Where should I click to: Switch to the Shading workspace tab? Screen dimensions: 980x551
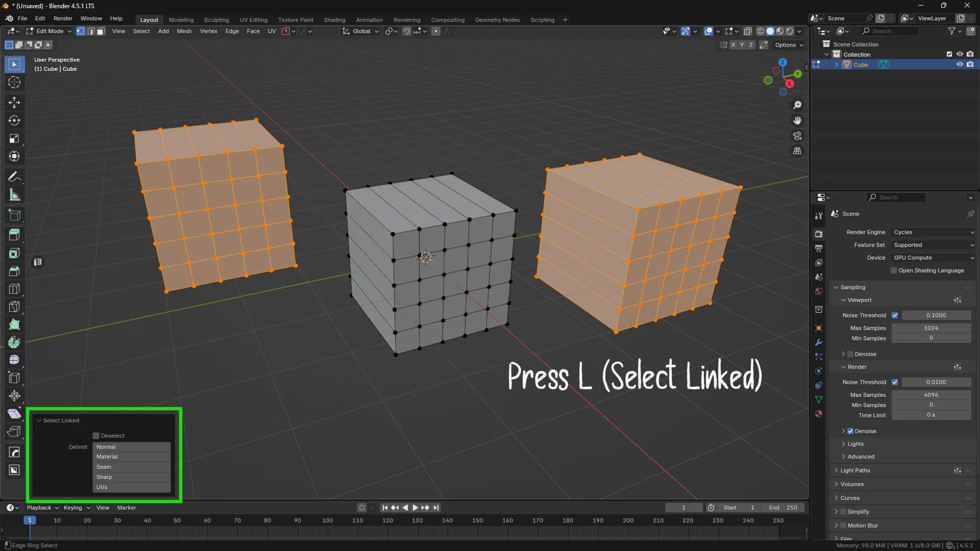coord(334,20)
